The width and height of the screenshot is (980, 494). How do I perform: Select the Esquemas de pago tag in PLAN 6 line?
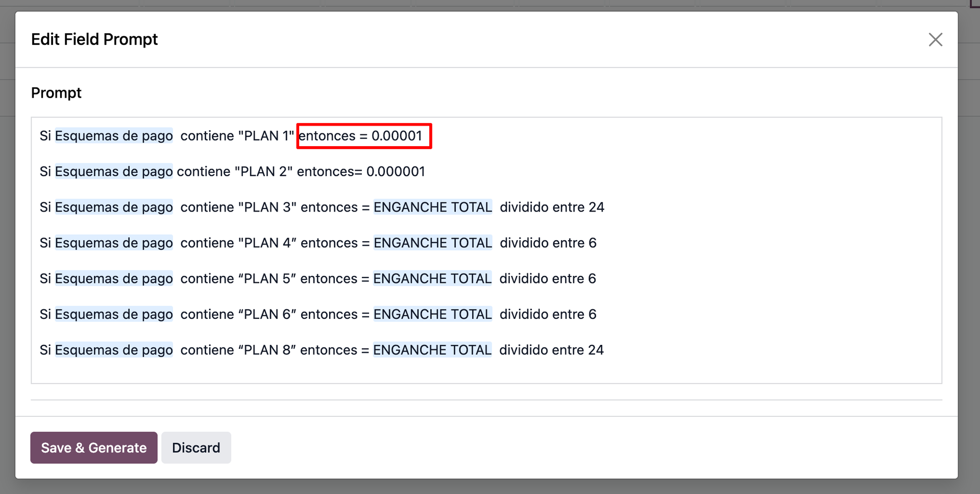114,315
